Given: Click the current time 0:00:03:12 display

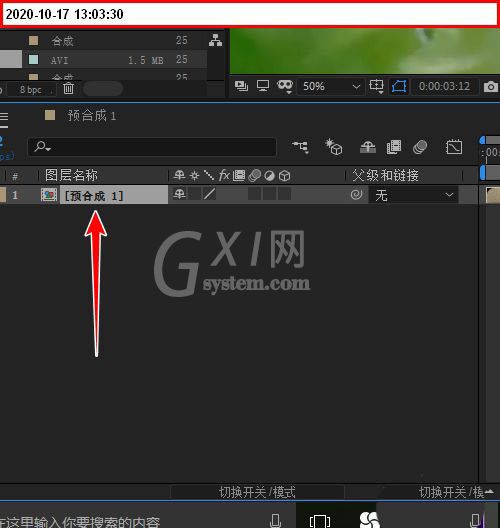Looking at the screenshot, I should [x=444, y=86].
